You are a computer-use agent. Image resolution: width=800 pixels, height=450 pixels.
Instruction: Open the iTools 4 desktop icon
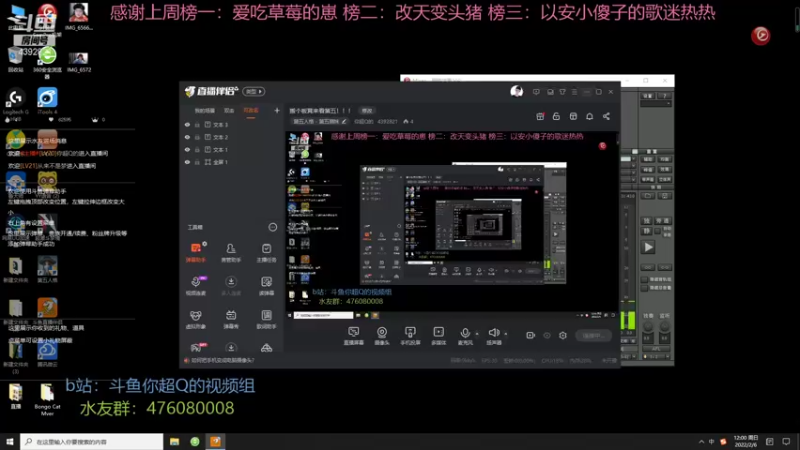[x=47, y=101]
